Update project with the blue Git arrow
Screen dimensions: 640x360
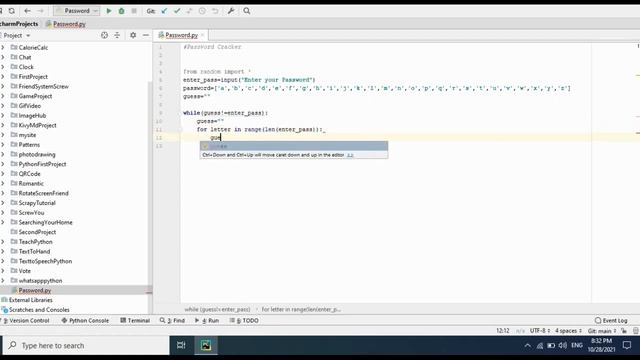164,11
